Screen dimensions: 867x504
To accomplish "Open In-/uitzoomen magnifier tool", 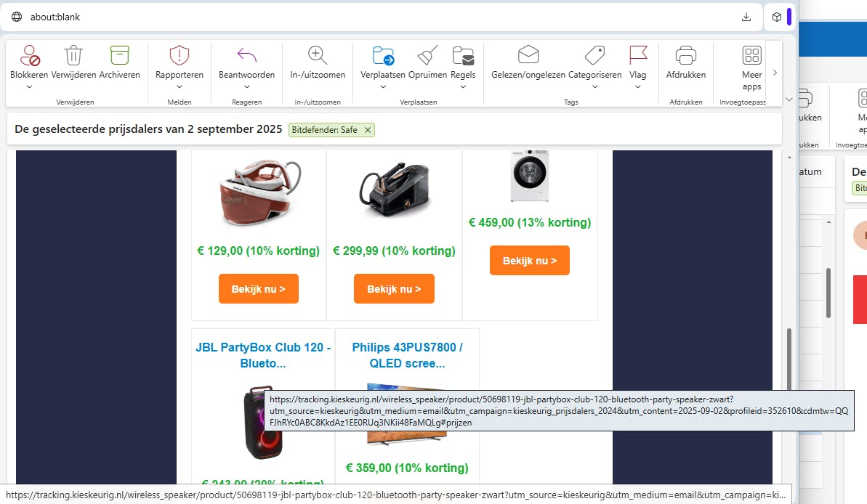I will point(318,55).
